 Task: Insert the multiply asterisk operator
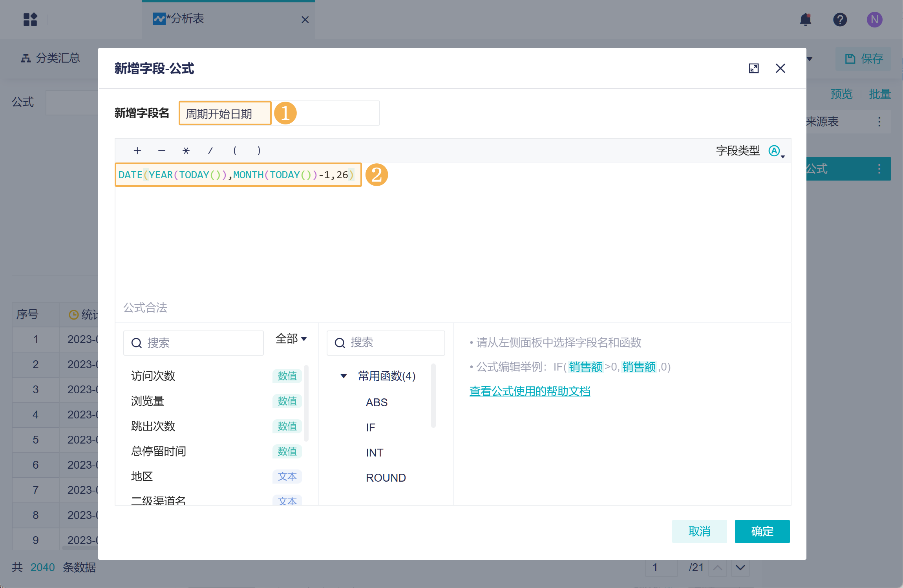[x=186, y=151]
